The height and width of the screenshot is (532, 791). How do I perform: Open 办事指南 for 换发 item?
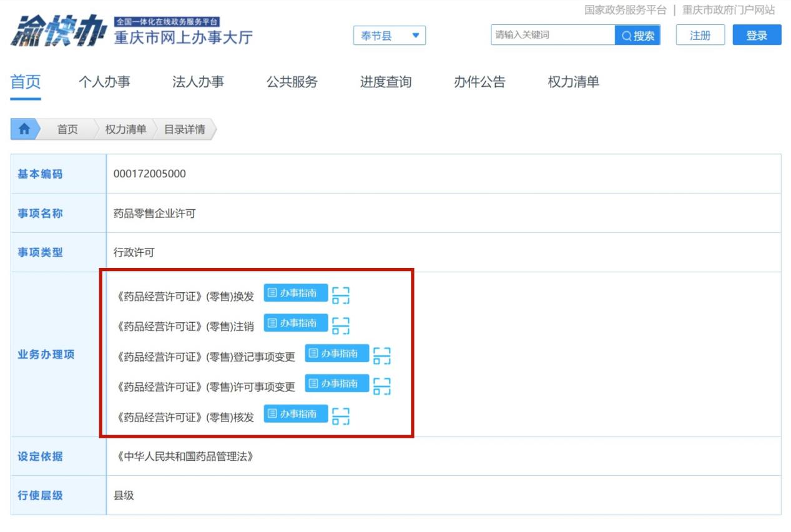pyautogui.click(x=295, y=293)
